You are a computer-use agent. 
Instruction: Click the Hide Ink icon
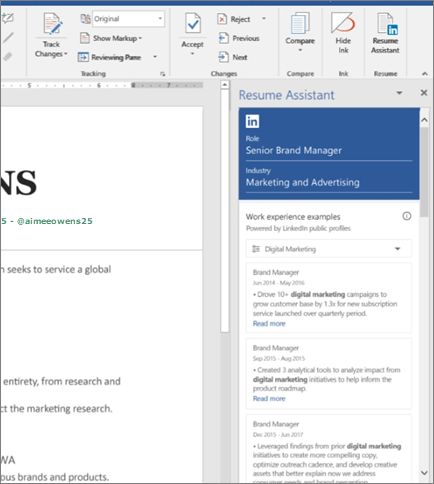(x=343, y=23)
